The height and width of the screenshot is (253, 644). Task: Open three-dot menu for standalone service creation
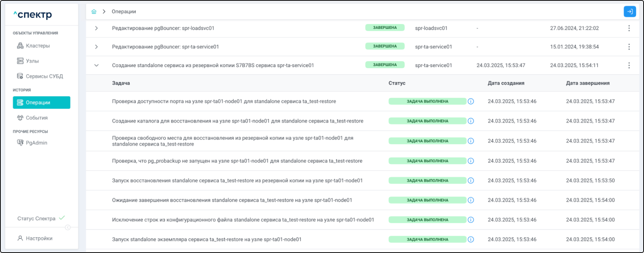pyautogui.click(x=629, y=65)
